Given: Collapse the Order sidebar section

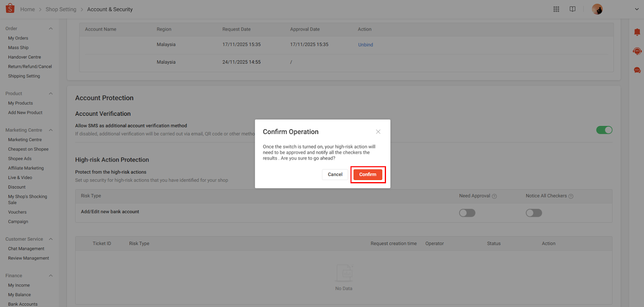Looking at the screenshot, I should pyautogui.click(x=51, y=29).
